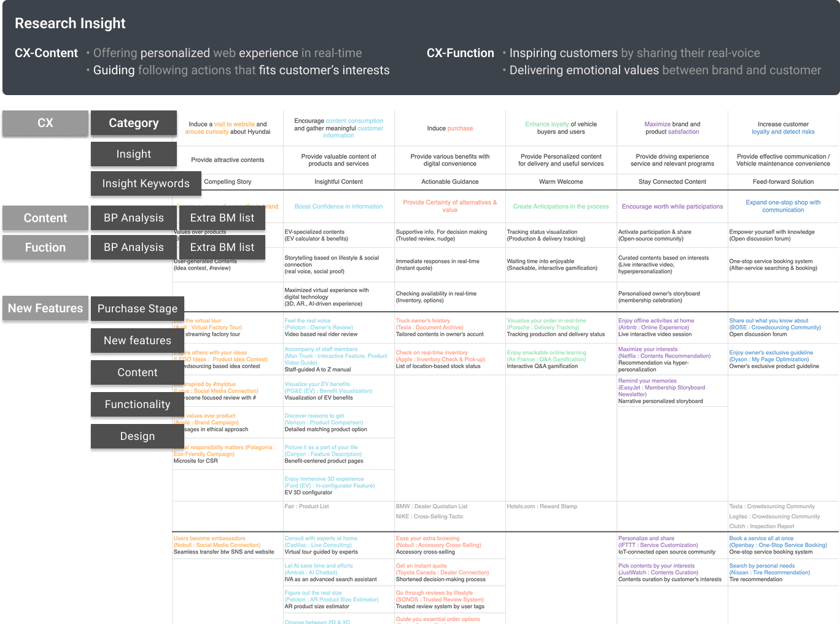Select the Boost Confidence in information cell

(338, 207)
